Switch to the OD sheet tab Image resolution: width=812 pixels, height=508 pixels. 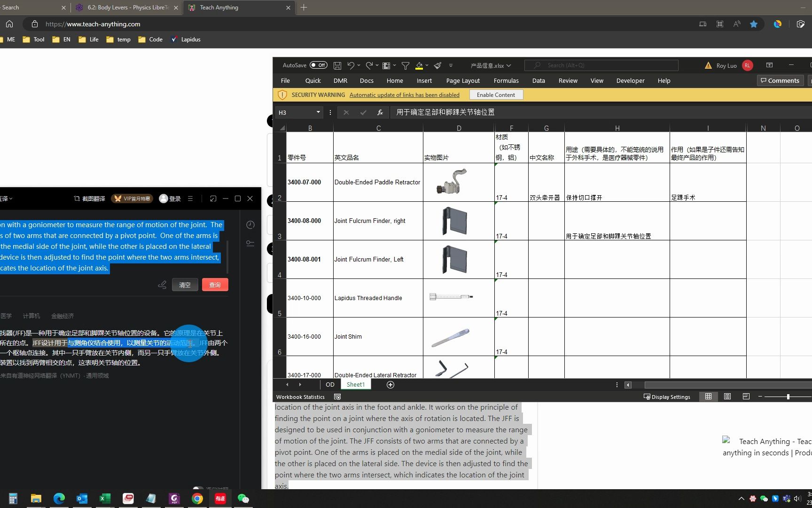tap(330, 385)
